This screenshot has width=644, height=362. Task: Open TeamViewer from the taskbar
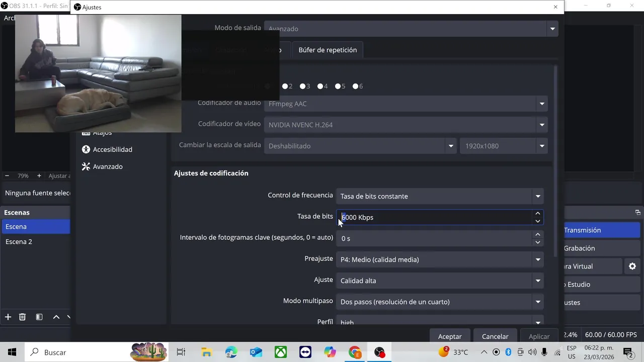click(305, 352)
